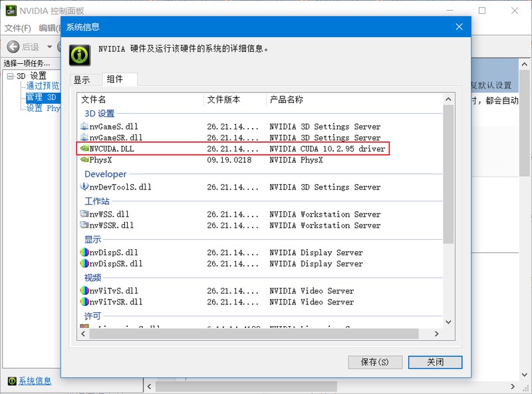The width and height of the screenshot is (532, 394).
Task: Open the 系统信息 link at bottom left
Action: click(x=35, y=381)
